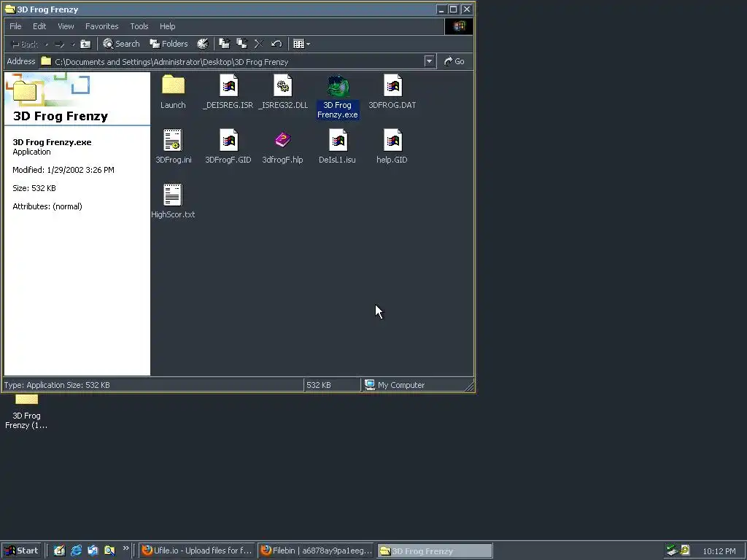The height and width of the screenshot is (560, 747).
Task: Open the View menu
Action: click(x=66, y=26)
